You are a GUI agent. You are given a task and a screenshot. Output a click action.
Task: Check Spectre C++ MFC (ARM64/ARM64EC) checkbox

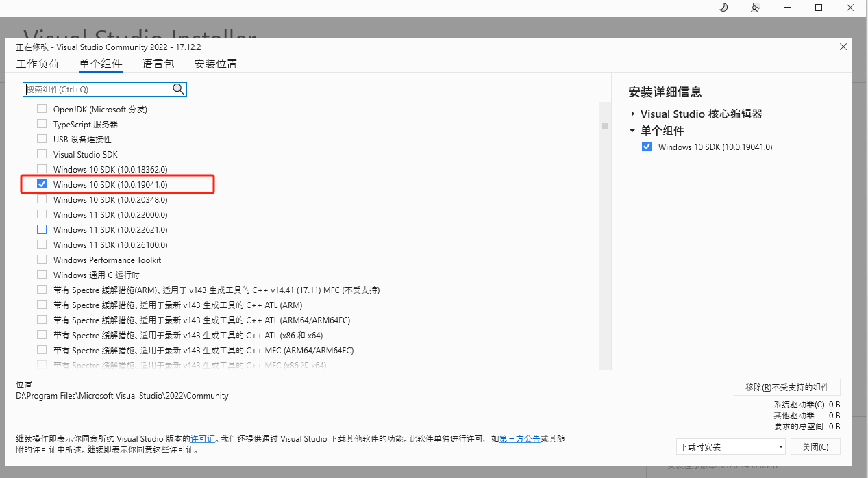coord(42,350)
